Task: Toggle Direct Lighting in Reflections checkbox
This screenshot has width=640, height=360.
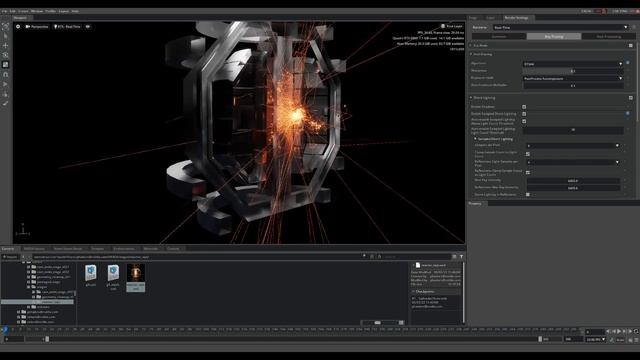Action: pyautogui.click(x=528, y=195)
